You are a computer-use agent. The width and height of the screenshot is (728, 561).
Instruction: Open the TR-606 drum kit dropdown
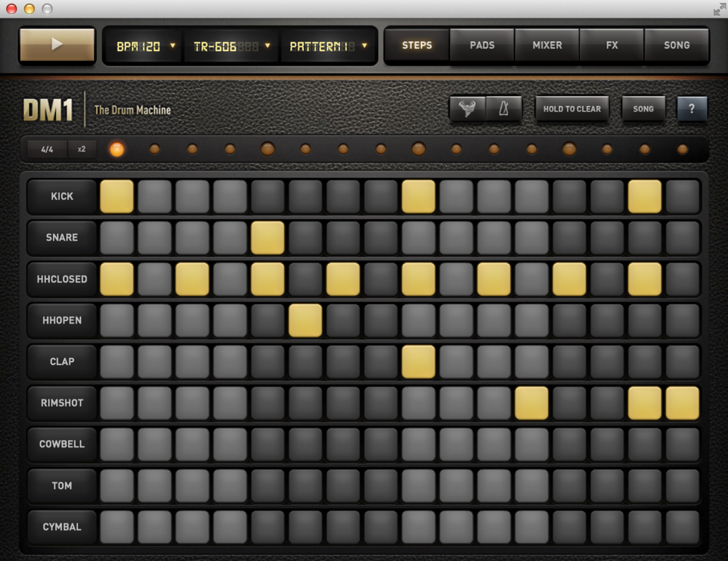231,46
